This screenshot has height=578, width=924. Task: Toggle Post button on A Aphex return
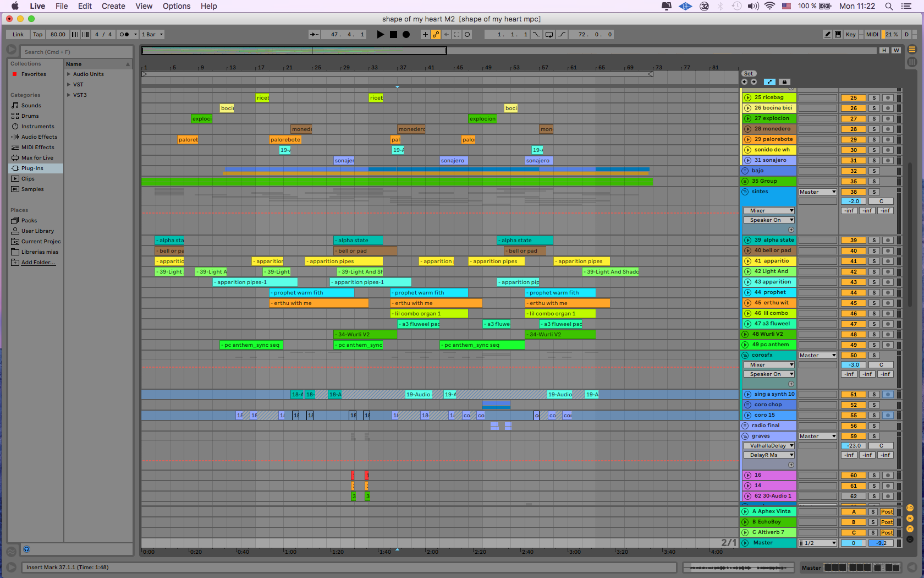pos(887,511)
